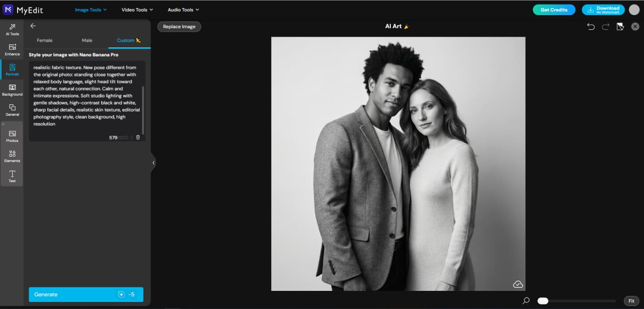The width and height of the screenshot is (644, 309).
Task: Open the Photos library panel
Action: 12,136
